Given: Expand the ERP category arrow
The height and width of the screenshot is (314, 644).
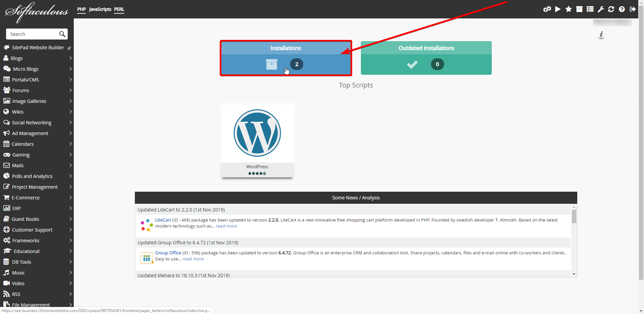Looking at the screenshot, I should pyautogui.click(x=70, y=208).
